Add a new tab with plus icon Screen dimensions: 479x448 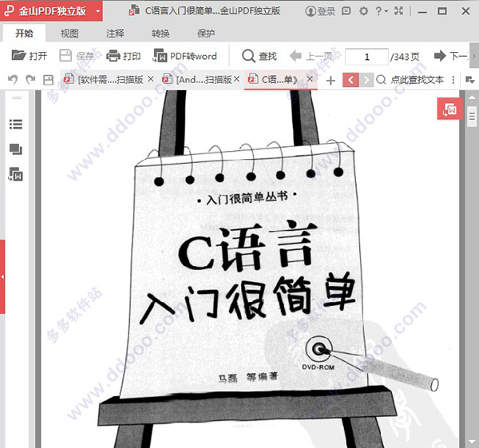coord(331,81)
